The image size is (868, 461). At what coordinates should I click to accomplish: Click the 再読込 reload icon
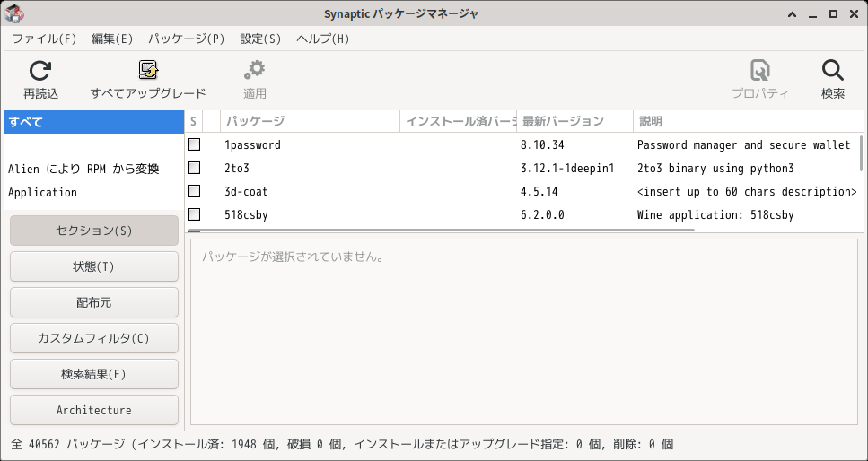[x=40, y=71]
